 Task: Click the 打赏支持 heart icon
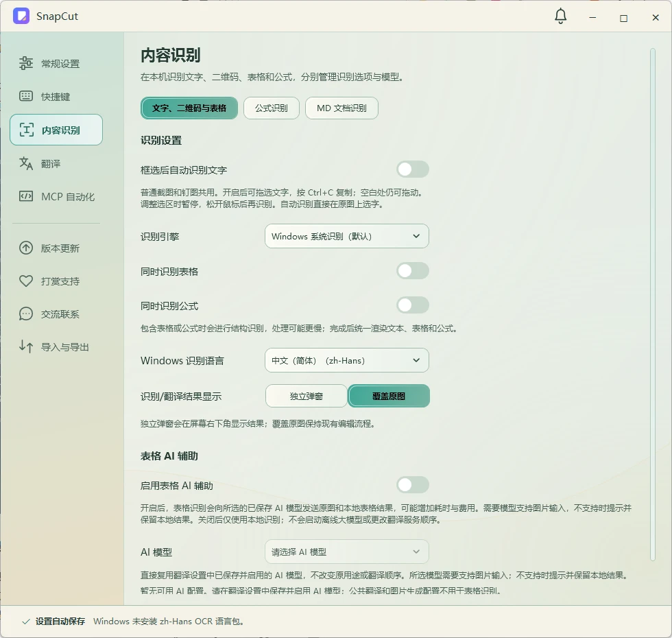pyautogui.click(x=26, y=281)
